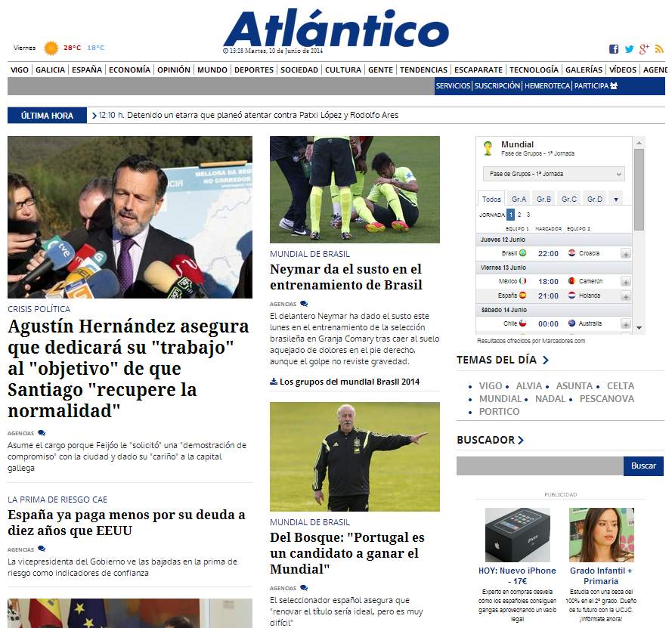
Task: Click the sun weather icon
Action: click(x=51, y=48)
